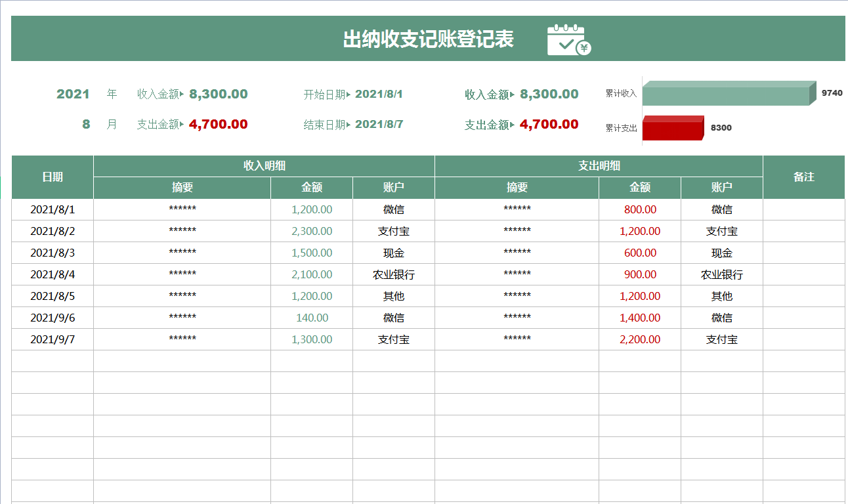Select income account 支付宝 in 2021/8/2 row
The image size is (848, 504).
(394, 231)
